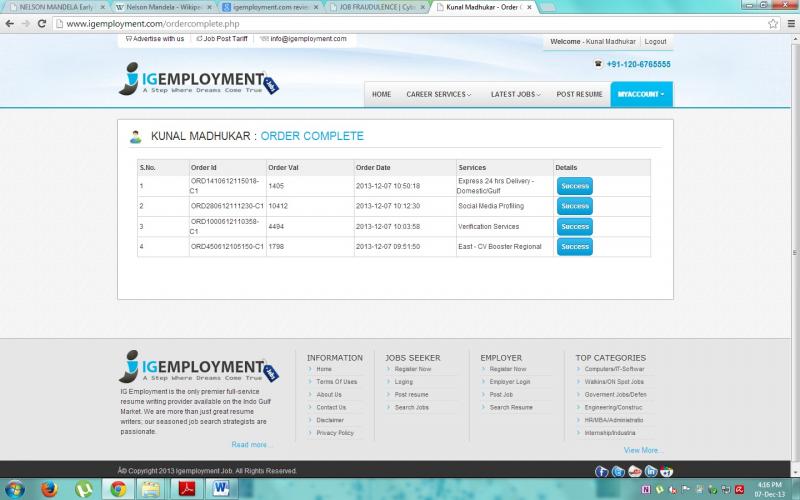
Task: Switch to Nelson Mandela Wikipedia tab
Action: (x=163, y=7)
